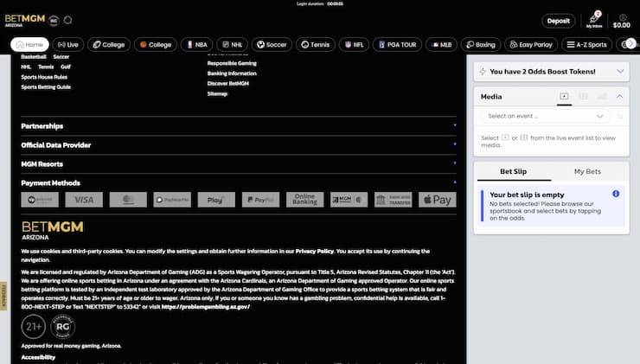The width and height of the screenshot is (640, 364).
Task: Expand the Official Data Provider section
Action: click(x=239, y=145)
